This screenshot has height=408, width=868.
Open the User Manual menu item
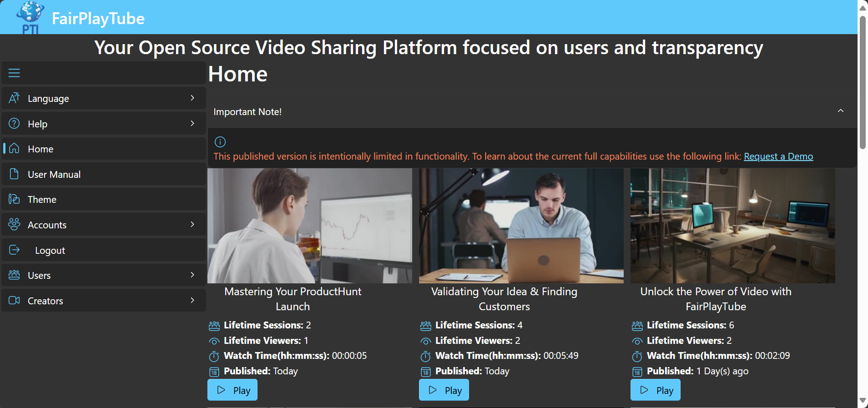[104, 174]
